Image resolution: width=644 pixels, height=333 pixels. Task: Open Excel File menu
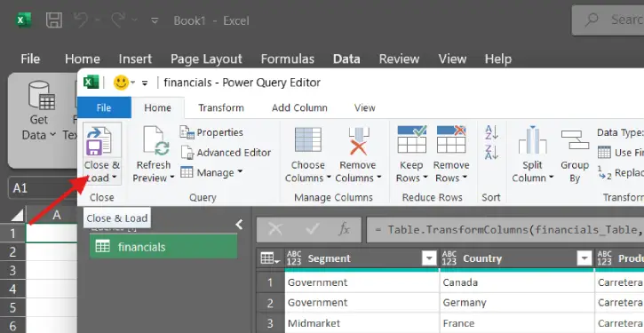click(x=30, y=59)
